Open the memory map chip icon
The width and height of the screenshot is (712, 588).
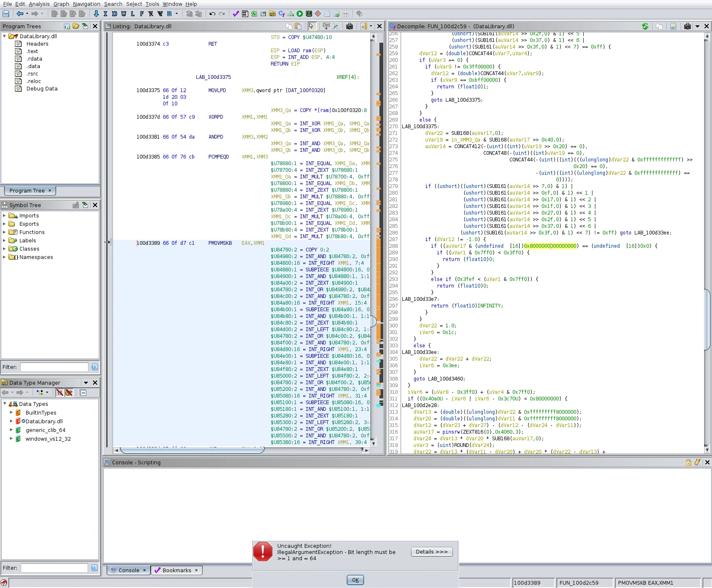tap(309, 14)
